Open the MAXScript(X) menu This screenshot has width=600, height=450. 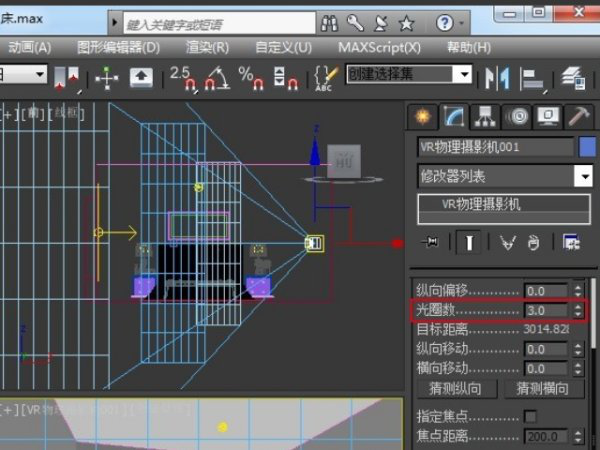point(379,47)
